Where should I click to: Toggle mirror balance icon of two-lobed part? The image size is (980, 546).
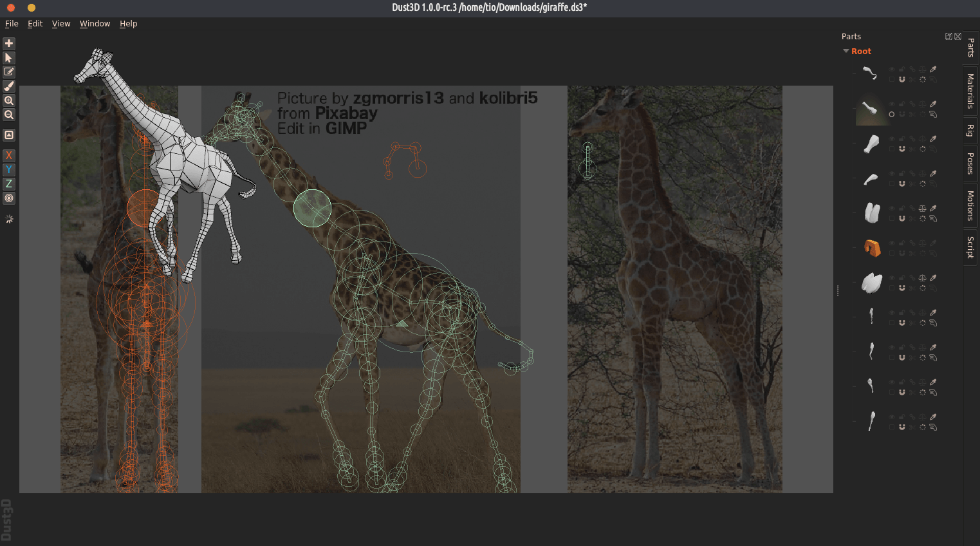tap(923, 208)
